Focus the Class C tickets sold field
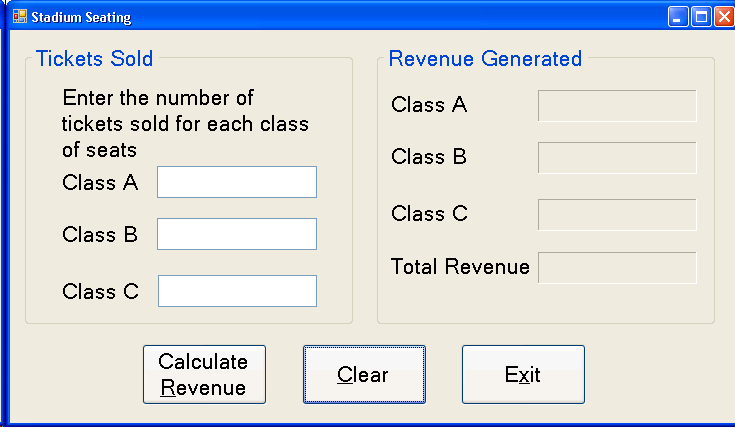Viewport: 735px width, 427px height. pos(237,291)
